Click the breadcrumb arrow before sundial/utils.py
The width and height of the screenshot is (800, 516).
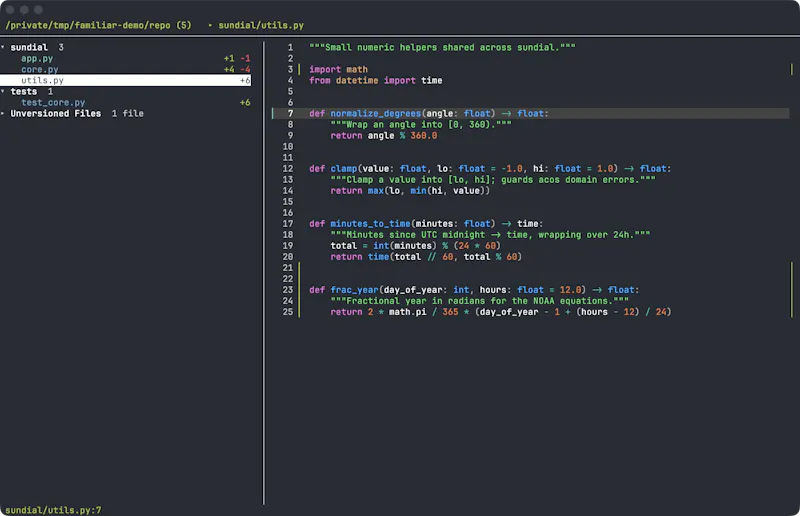210,26
